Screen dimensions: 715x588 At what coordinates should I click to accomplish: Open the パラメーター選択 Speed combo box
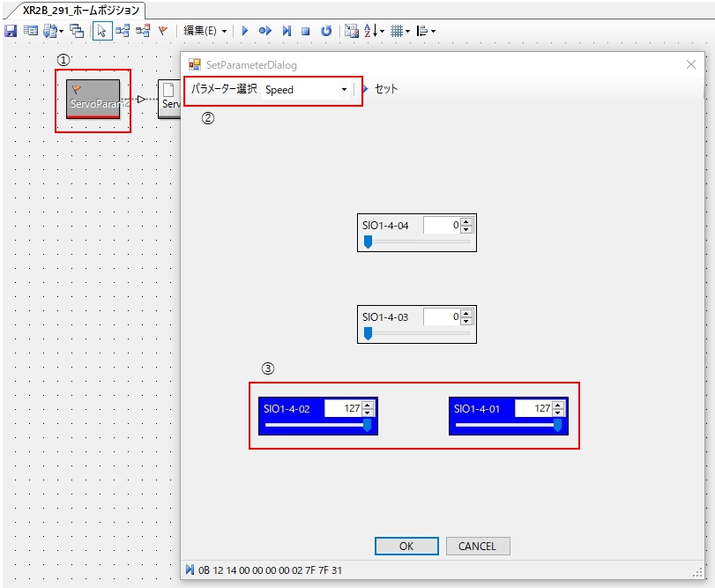(306, 90)
